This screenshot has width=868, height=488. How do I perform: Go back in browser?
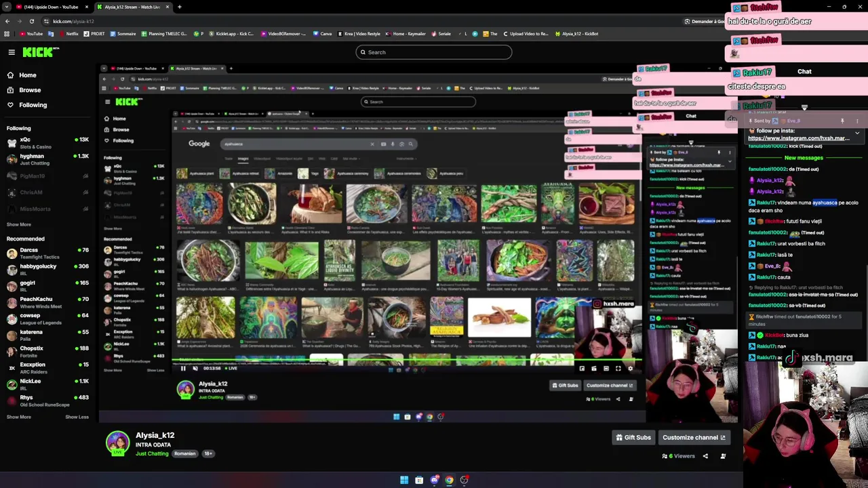(x=7, y=21)
